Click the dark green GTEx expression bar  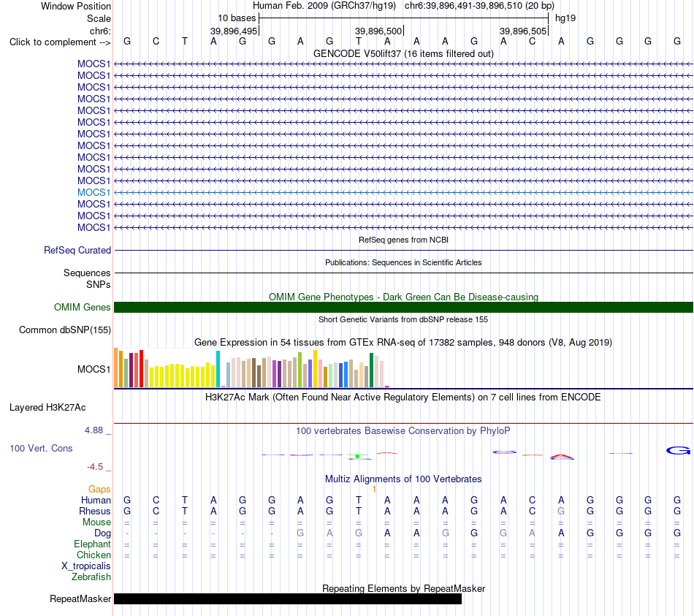coord(371,370)
